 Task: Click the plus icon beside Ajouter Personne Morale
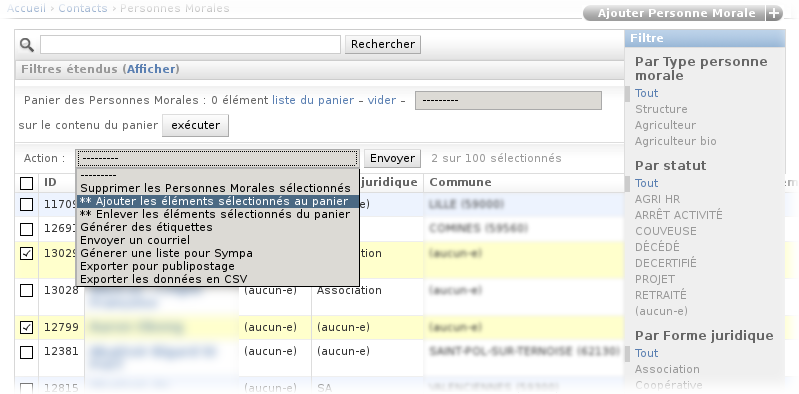(774, 13)
